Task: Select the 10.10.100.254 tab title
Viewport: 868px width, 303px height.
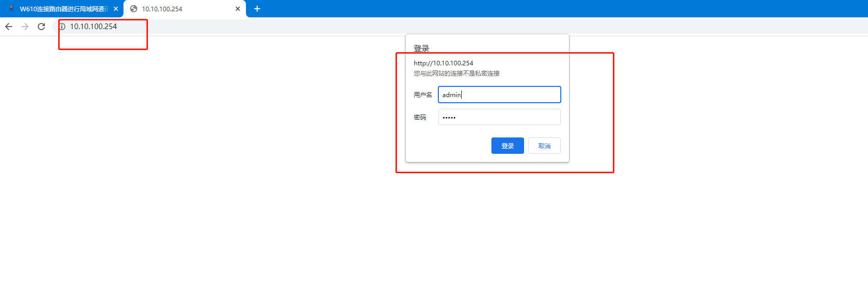Action: pos(162,9)
